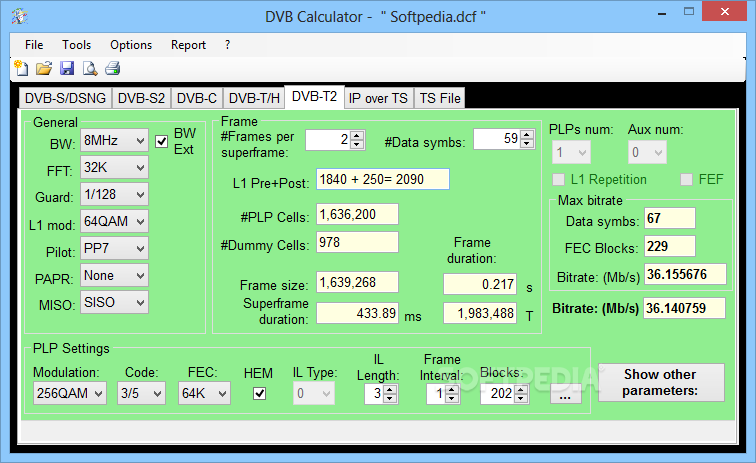This screenshot has width=756, height=463.
Task: Toggle the BW Ext checkbox
Action: coord(162,141)
